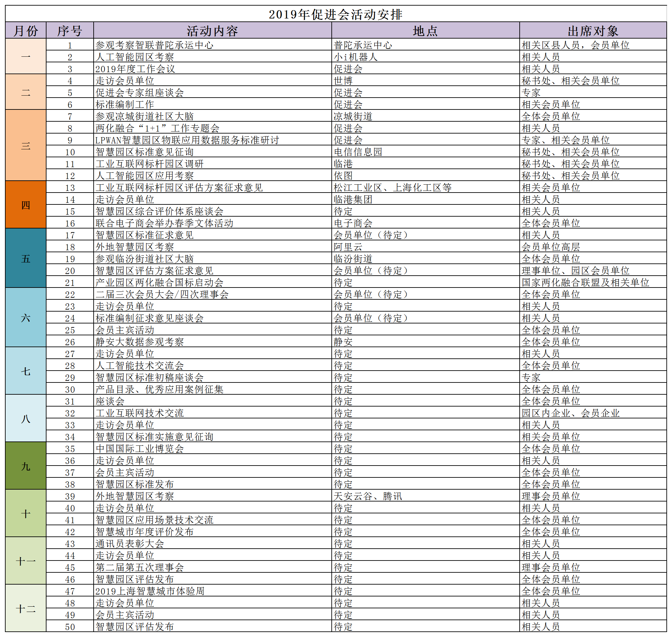
Task: Select cell 工业互联网技术交流
Action: (x=213, y=413)
